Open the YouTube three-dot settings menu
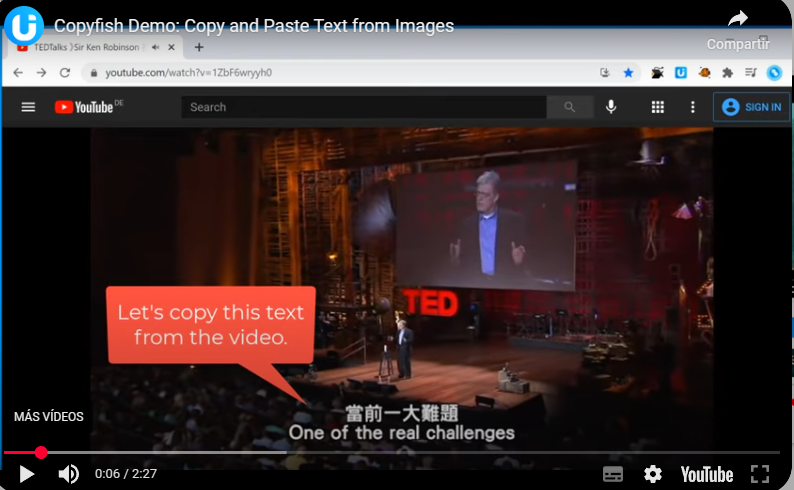Screen dimensions: 794x490 (693, 107)
